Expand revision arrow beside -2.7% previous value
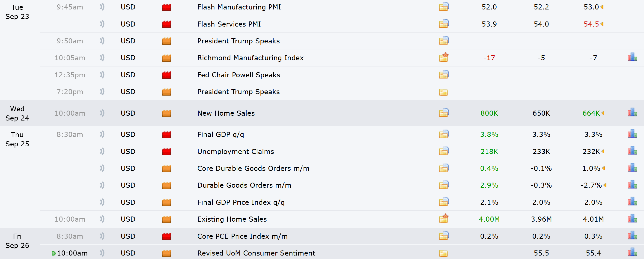Screen dimensions: 644x259 pyautogui.click(x=605, y=185)
